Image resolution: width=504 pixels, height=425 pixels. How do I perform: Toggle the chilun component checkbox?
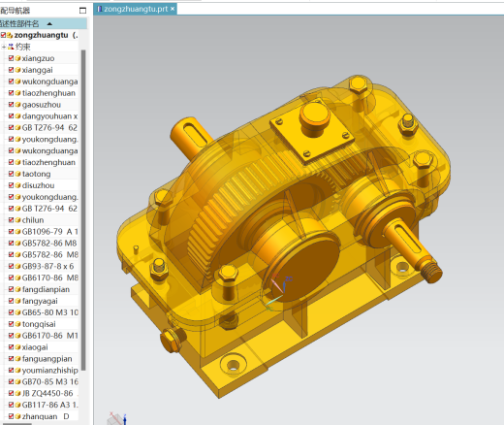coord(11,220)
